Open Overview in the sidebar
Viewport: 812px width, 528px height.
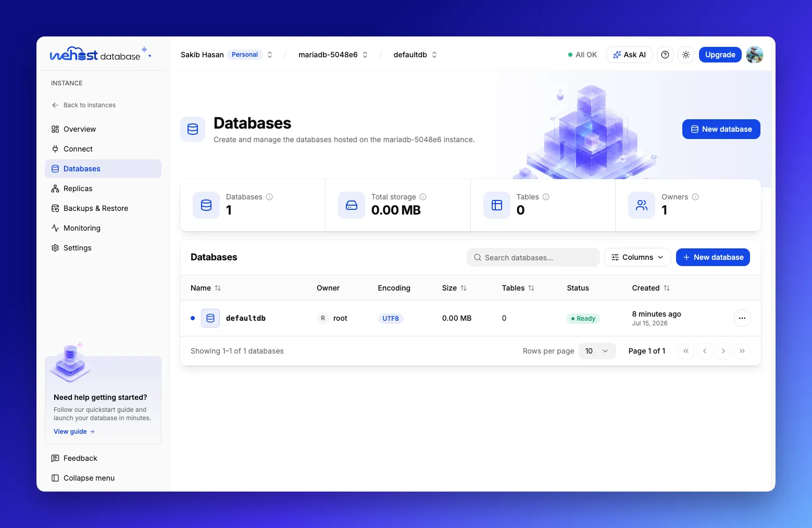click(x=103, y=129)
